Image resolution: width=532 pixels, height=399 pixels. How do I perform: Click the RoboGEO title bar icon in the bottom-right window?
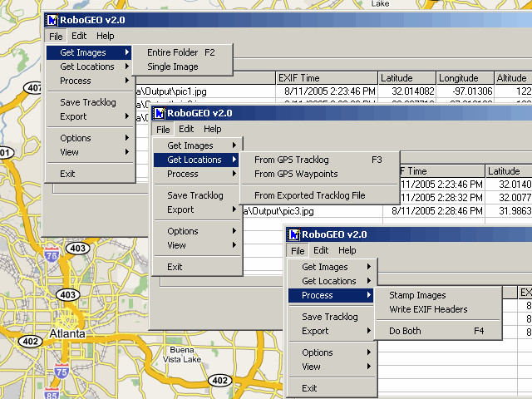(x=293, y=234)
